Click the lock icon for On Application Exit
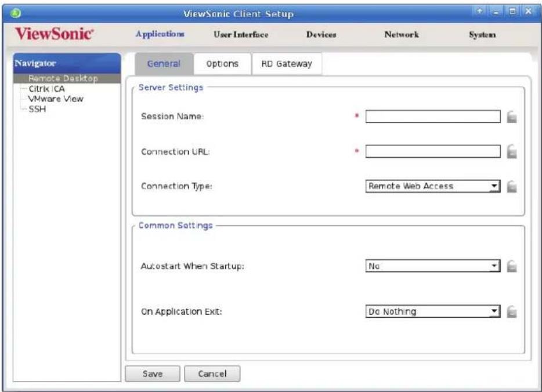Screen dimensions: 542x392 [x=512, y=311]
